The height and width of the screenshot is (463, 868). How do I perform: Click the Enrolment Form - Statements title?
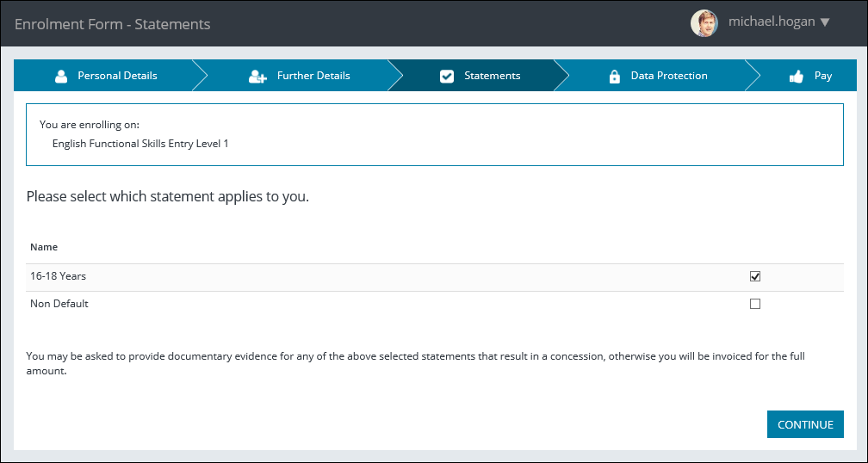coord(112,24)
